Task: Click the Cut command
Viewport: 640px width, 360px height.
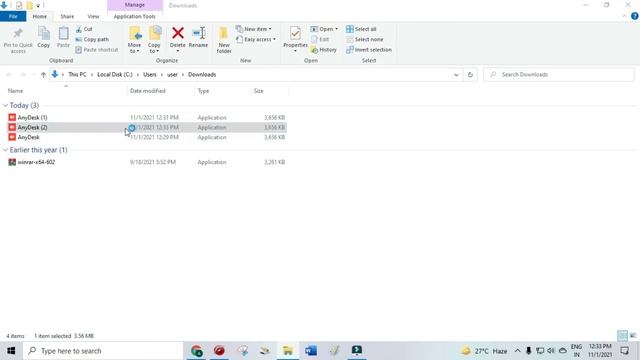Action: [x=84, y=29]
